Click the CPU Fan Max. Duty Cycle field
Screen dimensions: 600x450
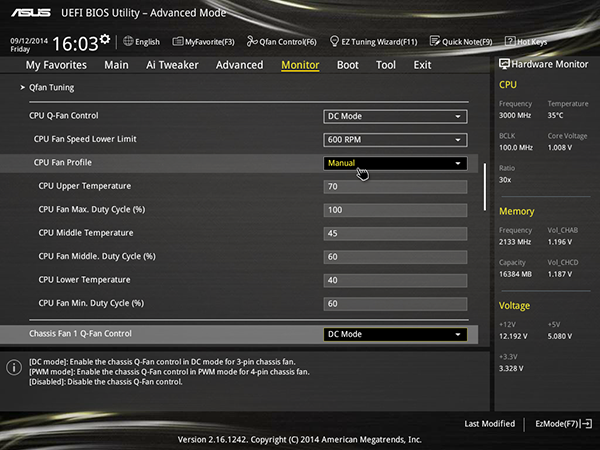click(x=395, y=210)
